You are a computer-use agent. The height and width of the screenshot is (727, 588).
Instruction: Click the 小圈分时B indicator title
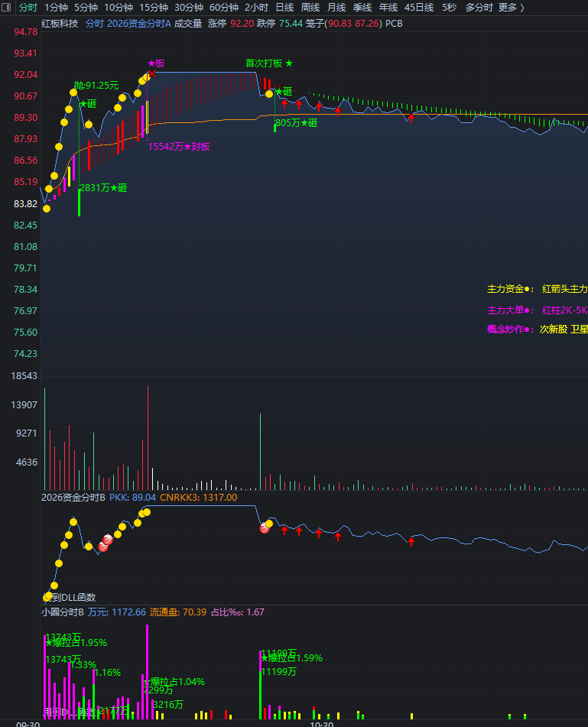coord(63,612)
